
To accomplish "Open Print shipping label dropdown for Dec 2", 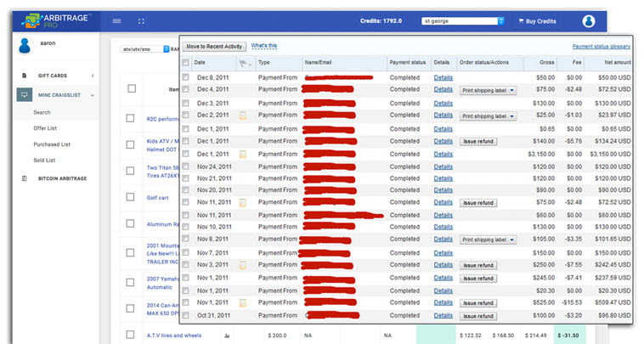I will click(488, 116).
